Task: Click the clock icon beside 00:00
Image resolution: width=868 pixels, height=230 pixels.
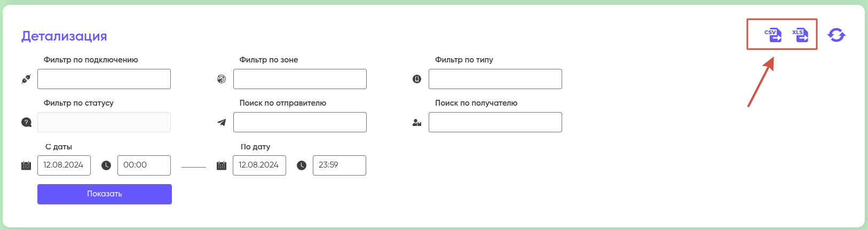Action: click(106, 165)
